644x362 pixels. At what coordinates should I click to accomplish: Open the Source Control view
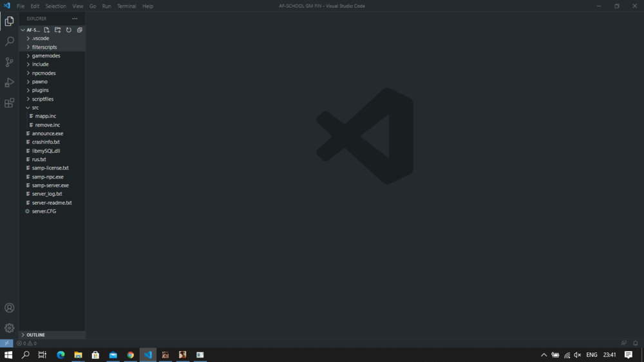(x=9, y=62)
